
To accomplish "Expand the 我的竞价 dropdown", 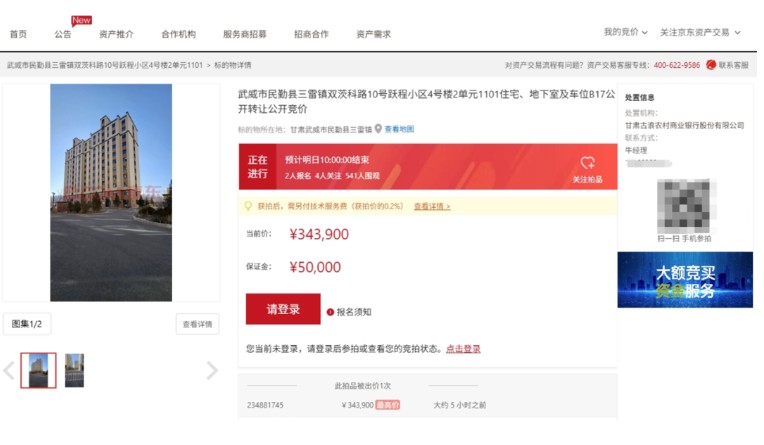I will (626, 32).
